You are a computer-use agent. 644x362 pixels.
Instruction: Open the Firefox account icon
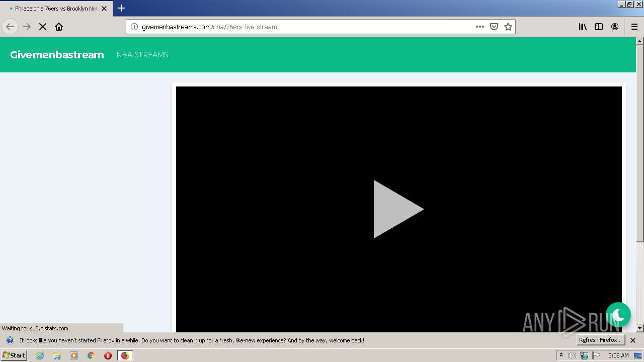click(x=615, y=27)
